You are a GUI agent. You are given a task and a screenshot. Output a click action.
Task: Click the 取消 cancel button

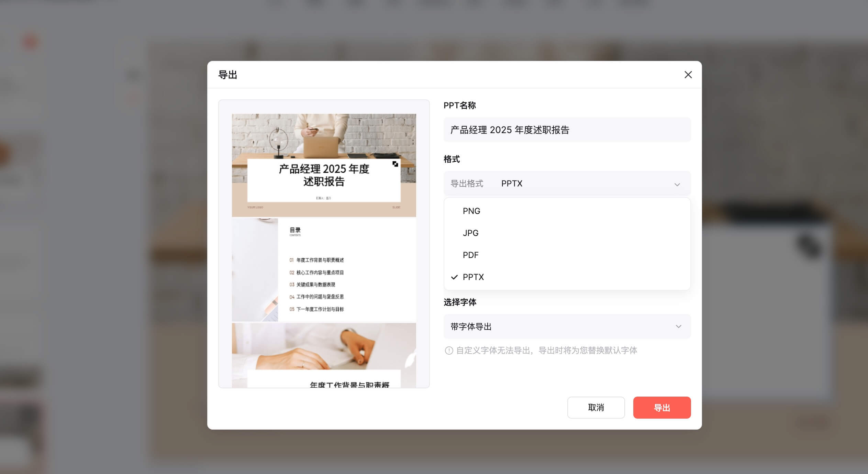point(596,408)
